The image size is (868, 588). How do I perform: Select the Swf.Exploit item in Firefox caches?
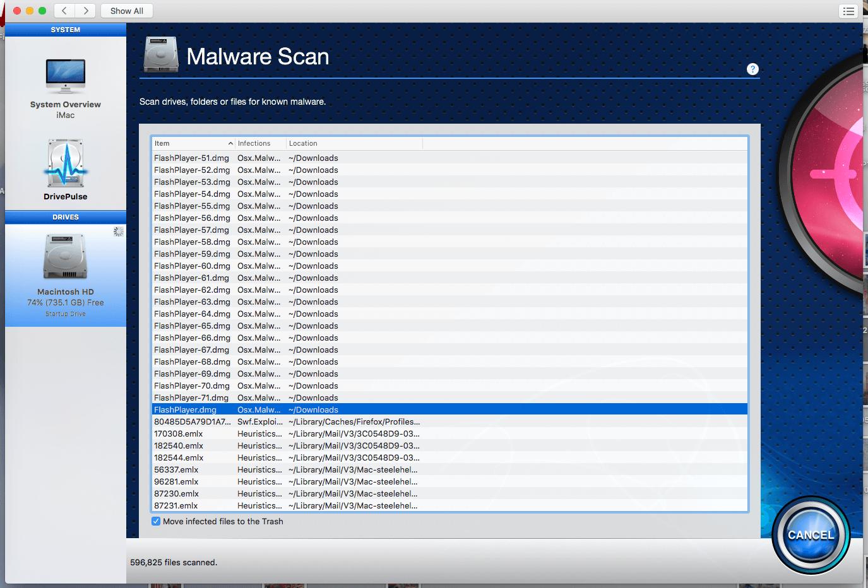[253, 421]
